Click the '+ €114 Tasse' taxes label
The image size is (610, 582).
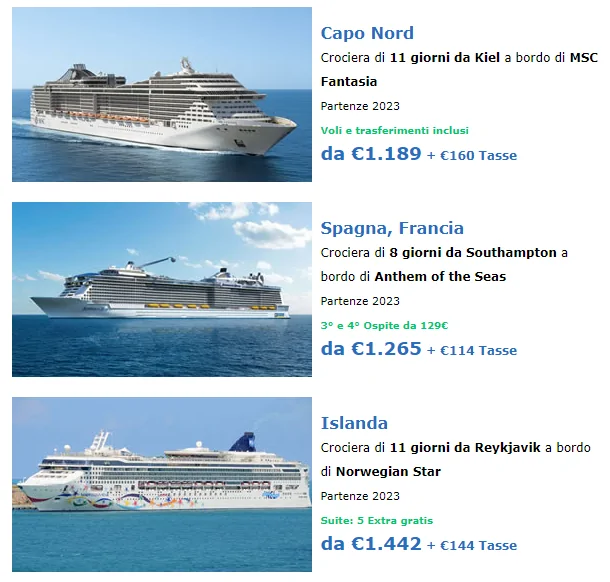click(471, 351)
